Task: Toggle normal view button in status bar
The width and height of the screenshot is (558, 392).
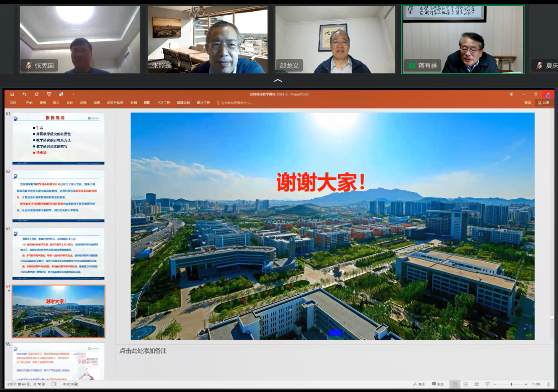Action: [x=454, y=384]
